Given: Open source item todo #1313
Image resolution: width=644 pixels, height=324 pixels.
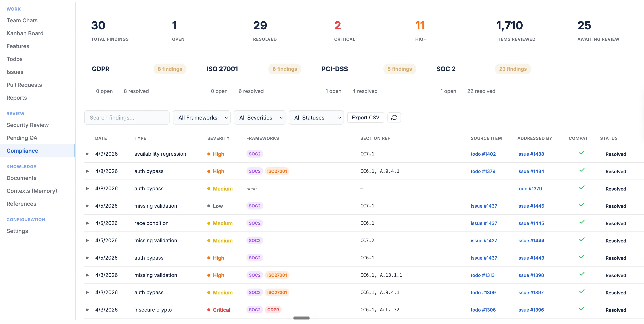Looking at the screenshot, I should (482, 275).
